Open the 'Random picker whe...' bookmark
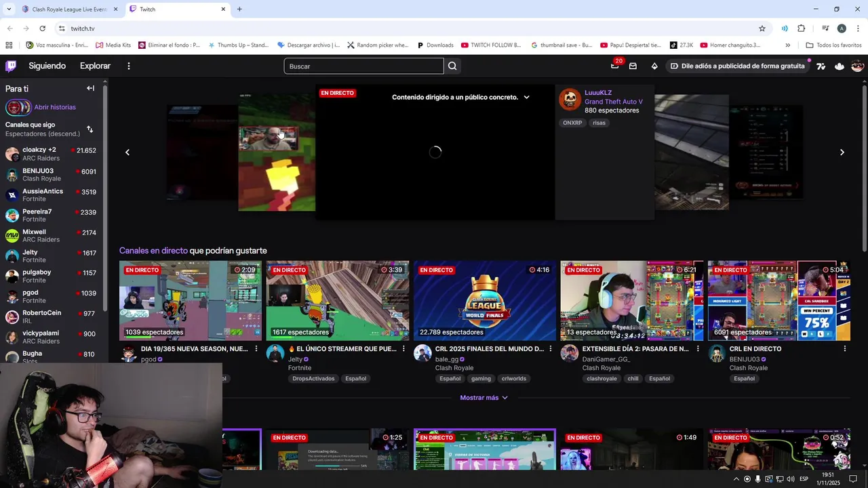Viewport: 868px width, 488px height. click(x=378, y=45)
